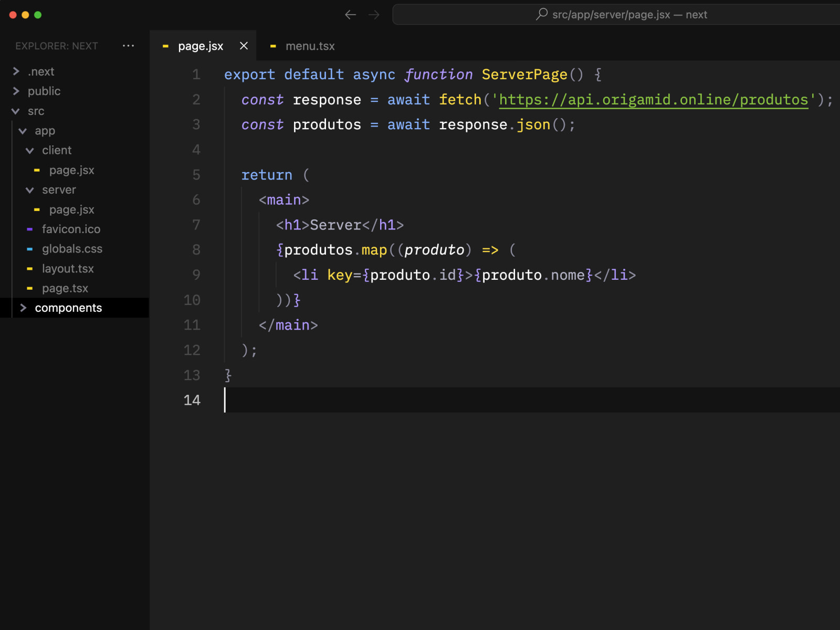Click the map method on line 8

pos(374,250)
